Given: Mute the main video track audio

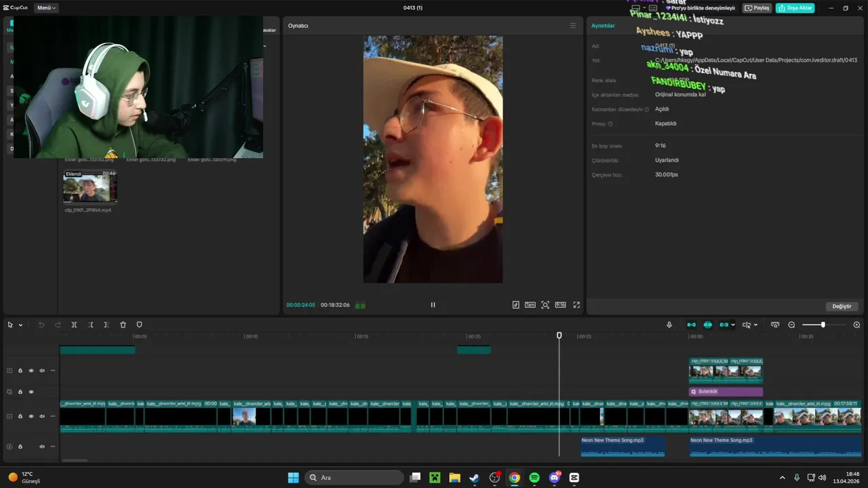Looking at the screenshot, I should [x=42, y=416].
